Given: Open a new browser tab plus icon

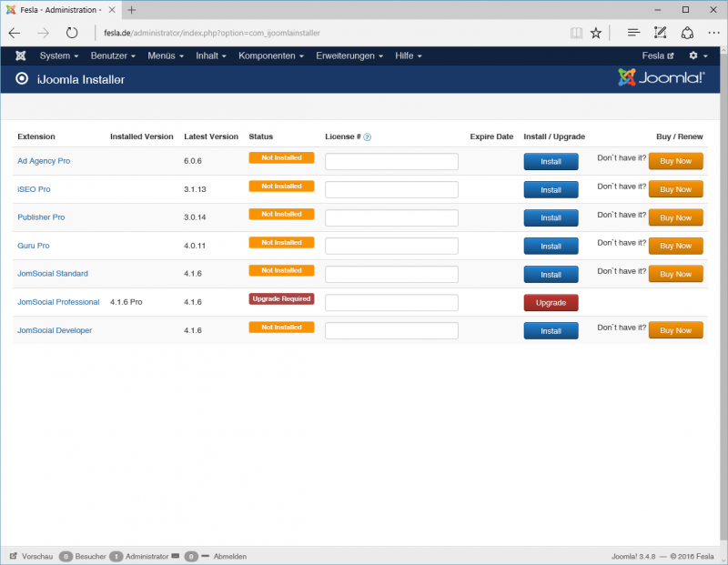Looking at the screenshot, I should pyautogui.click(x=131, y=10).
